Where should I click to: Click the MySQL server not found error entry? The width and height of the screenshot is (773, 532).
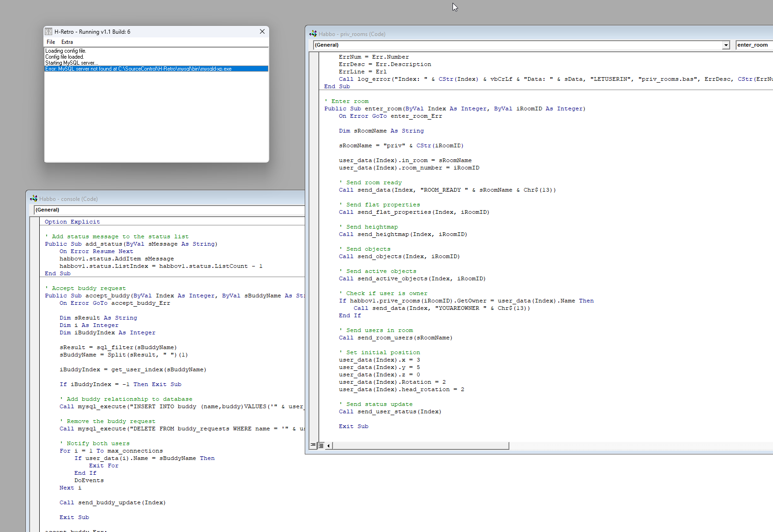(x=139, y=69)
